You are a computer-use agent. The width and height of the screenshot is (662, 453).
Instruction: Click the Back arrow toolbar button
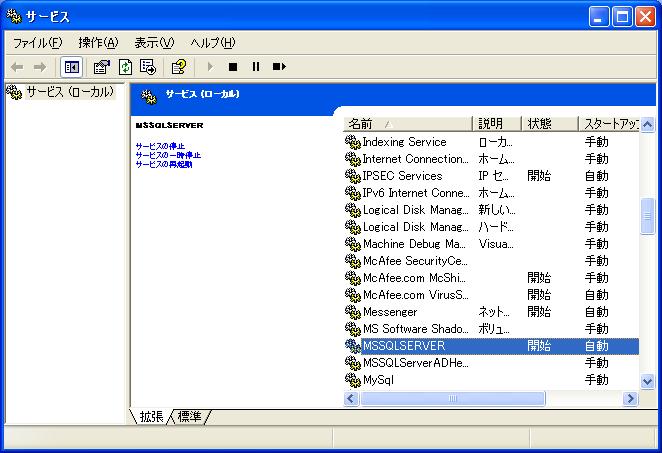coord(17,67)
